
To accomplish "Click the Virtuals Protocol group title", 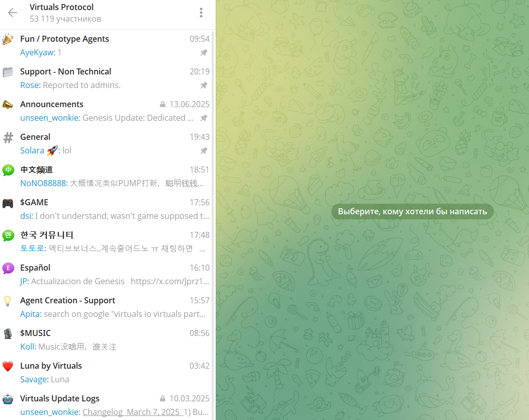I will click(x=62, y=7).
